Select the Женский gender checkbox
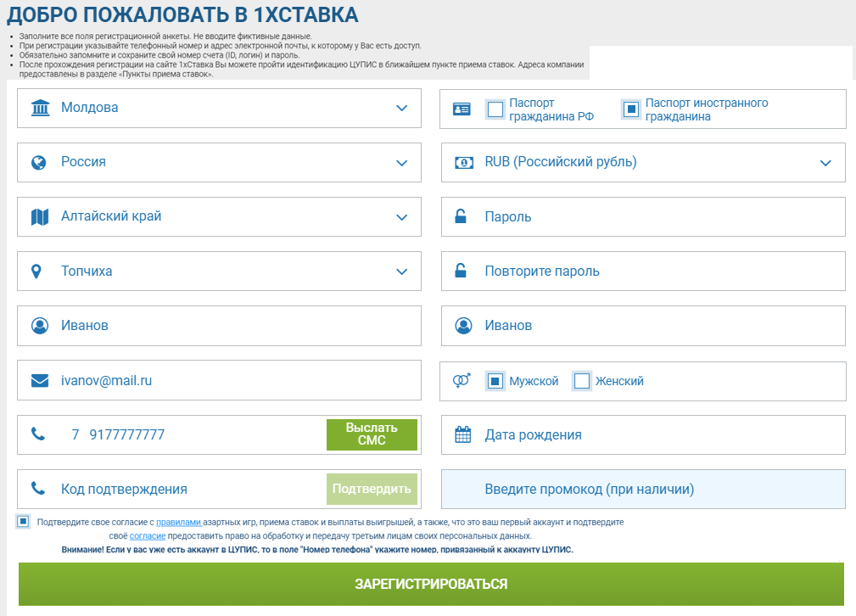 [x=582, y=381]
